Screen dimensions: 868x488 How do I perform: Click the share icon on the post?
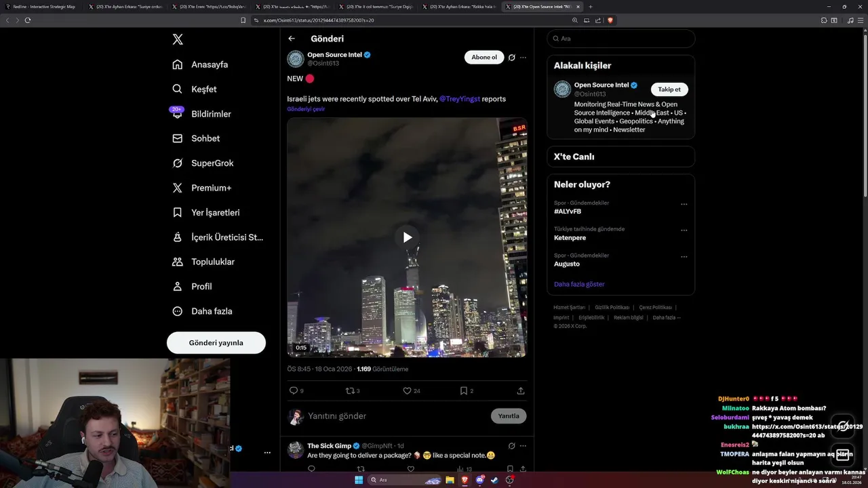521,390
